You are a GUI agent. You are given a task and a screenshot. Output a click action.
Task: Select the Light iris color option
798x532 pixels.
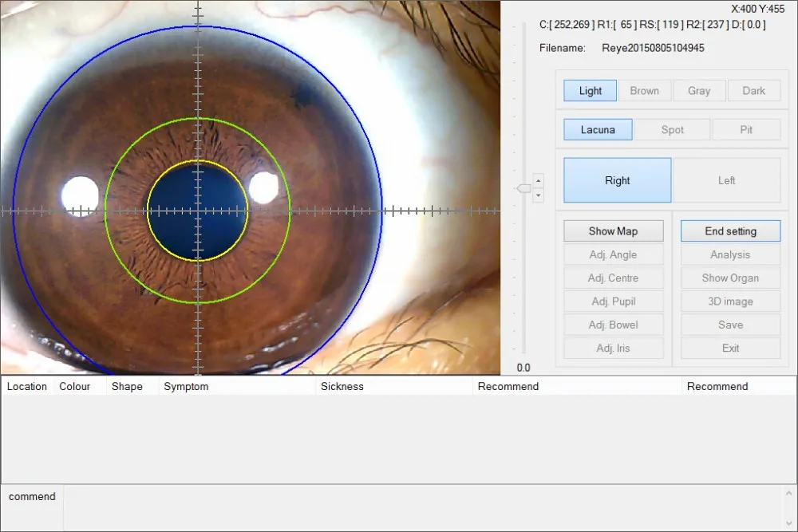pyautogui.click(x=590, y=91)
